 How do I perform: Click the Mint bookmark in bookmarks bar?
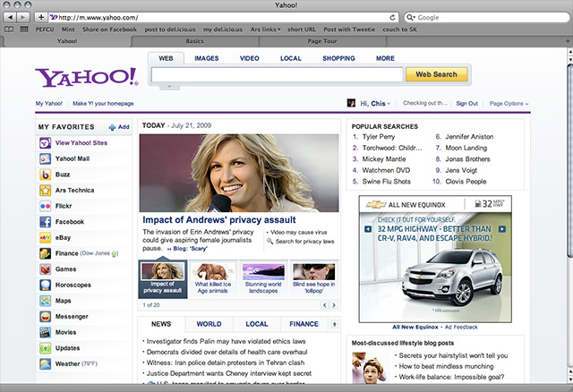click(68, 30)
